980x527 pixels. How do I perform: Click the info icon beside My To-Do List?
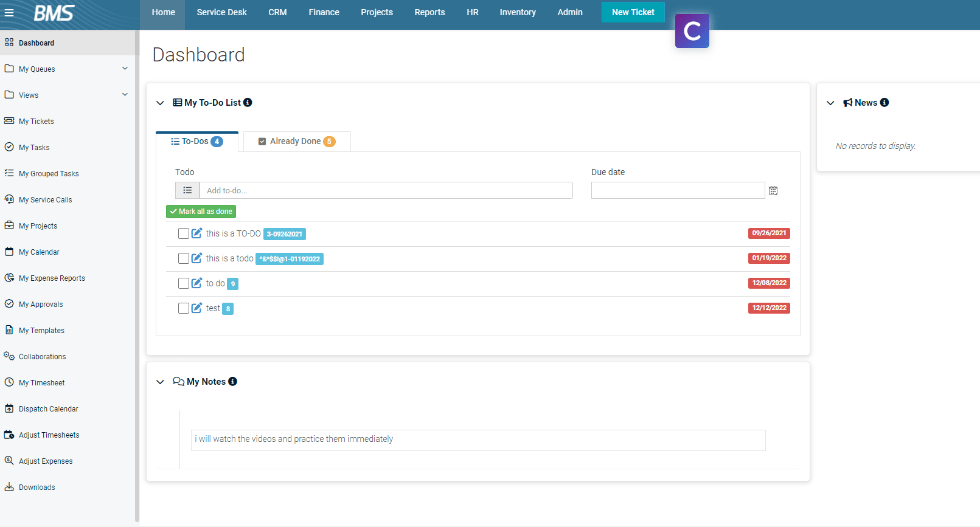click(x=248, y=103)
